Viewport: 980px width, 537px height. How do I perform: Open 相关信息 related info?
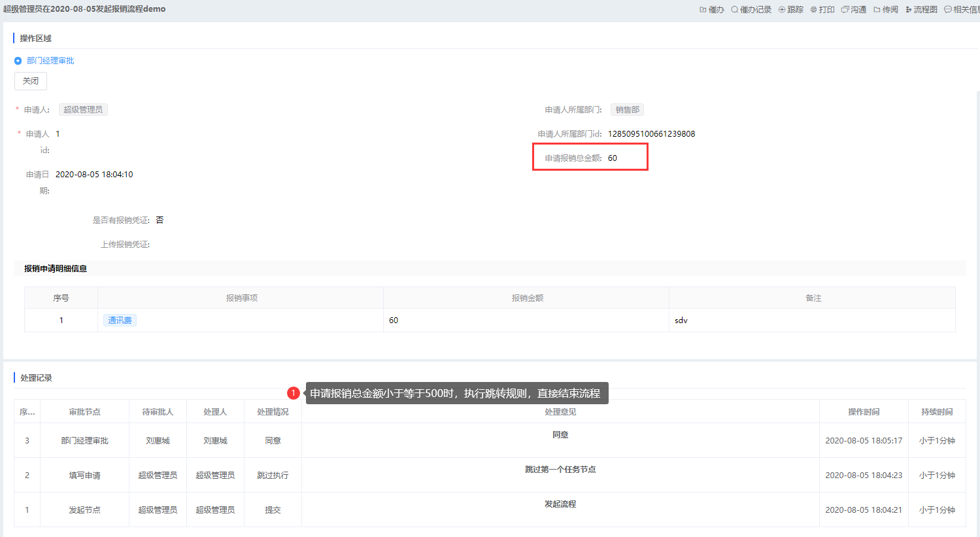point(962,10)
